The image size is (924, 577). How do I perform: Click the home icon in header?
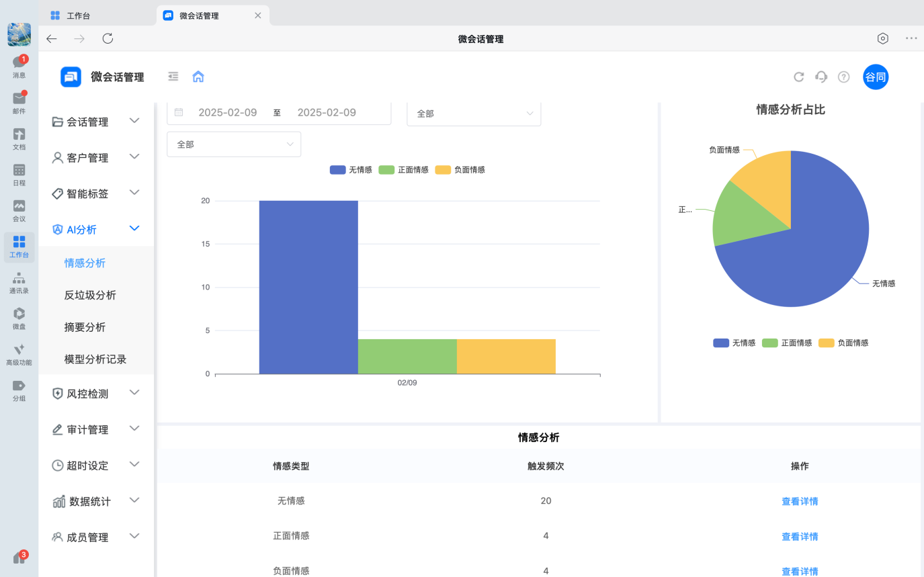point(198,77)
